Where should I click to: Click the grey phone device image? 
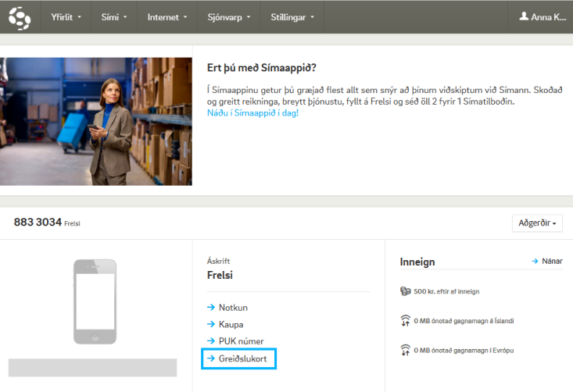[x=95, y=301]
